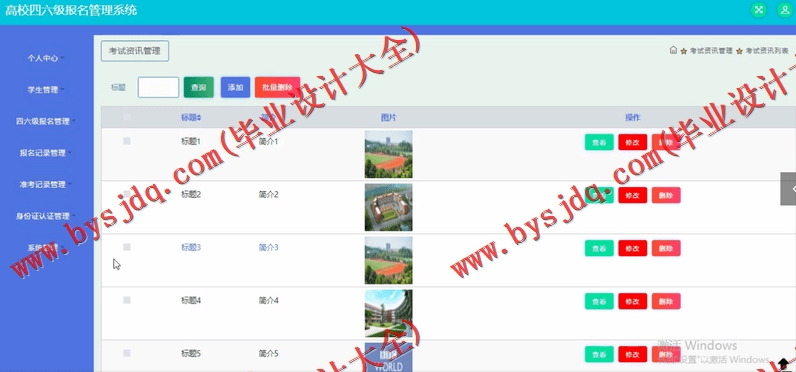This screenshot has height=372, width=796.
Task: Click 修改 for 标题1 row
Action: tap(633, 142)
